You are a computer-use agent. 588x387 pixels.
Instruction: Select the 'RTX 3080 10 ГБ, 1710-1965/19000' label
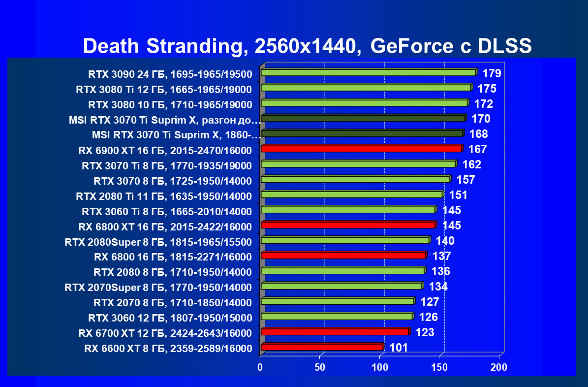click(170, 105)
